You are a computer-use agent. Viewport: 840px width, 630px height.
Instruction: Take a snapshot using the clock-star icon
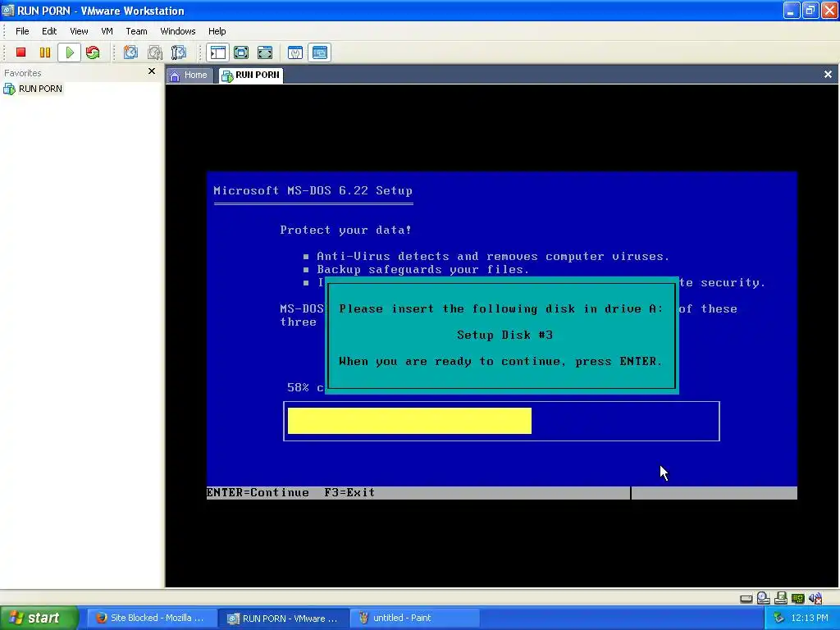(x=130, y=52)
